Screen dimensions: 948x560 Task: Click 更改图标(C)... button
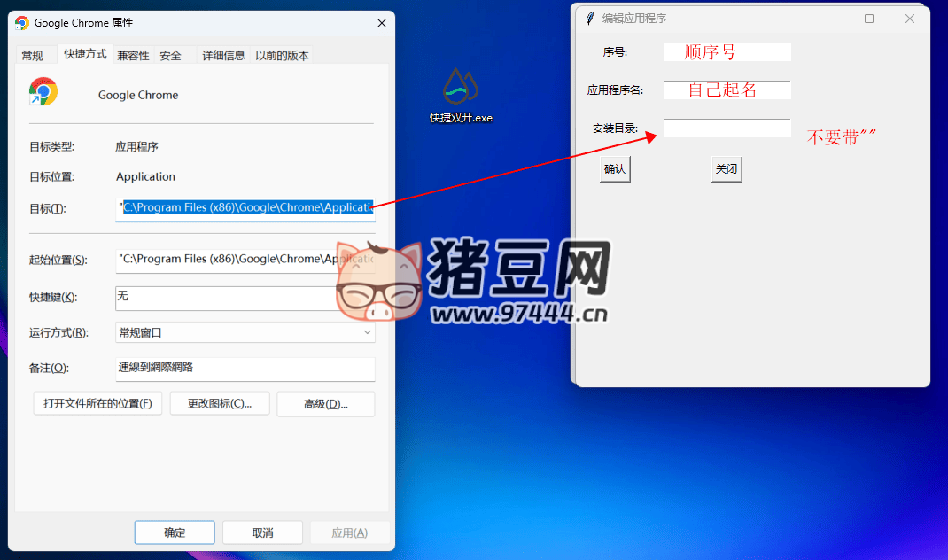click(x=220, y=403)
